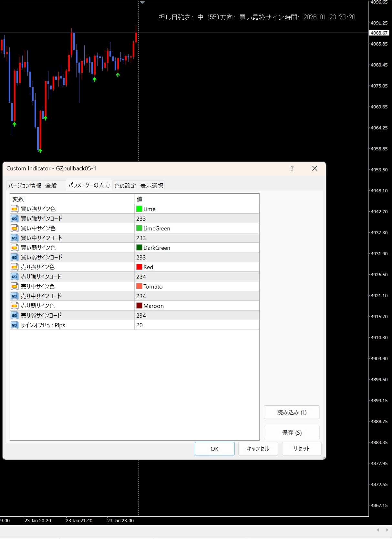
Task: Click the color icon beside 買い強サイン色
Action: [x=15, y=209]
